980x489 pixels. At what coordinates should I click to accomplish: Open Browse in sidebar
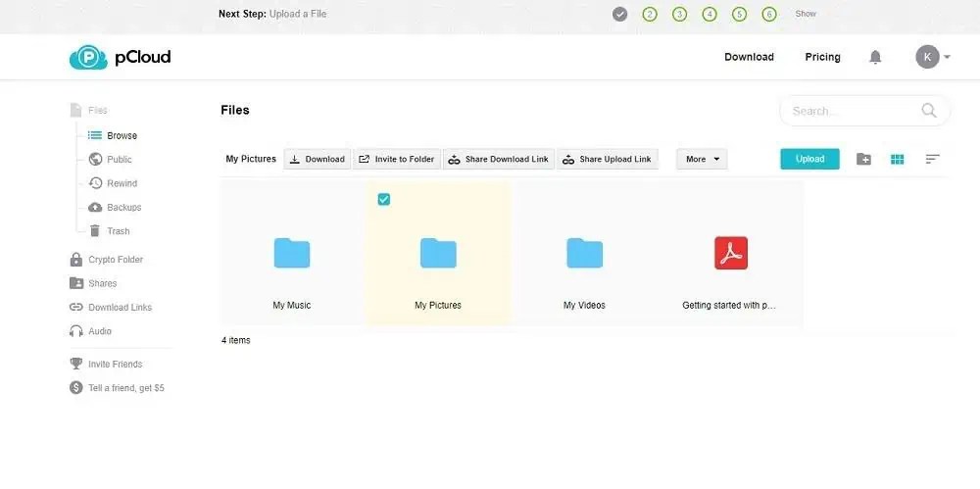tap(122, 135)
